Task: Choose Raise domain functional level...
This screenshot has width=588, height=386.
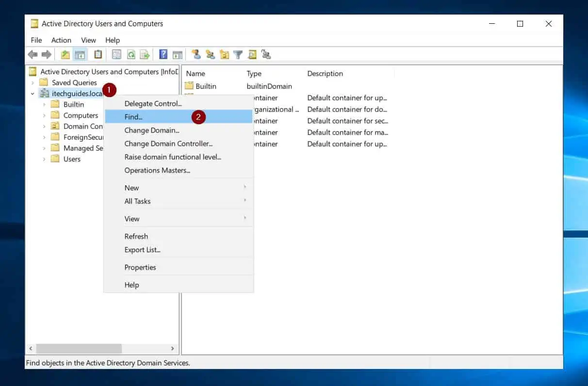Action: point(179,157)
